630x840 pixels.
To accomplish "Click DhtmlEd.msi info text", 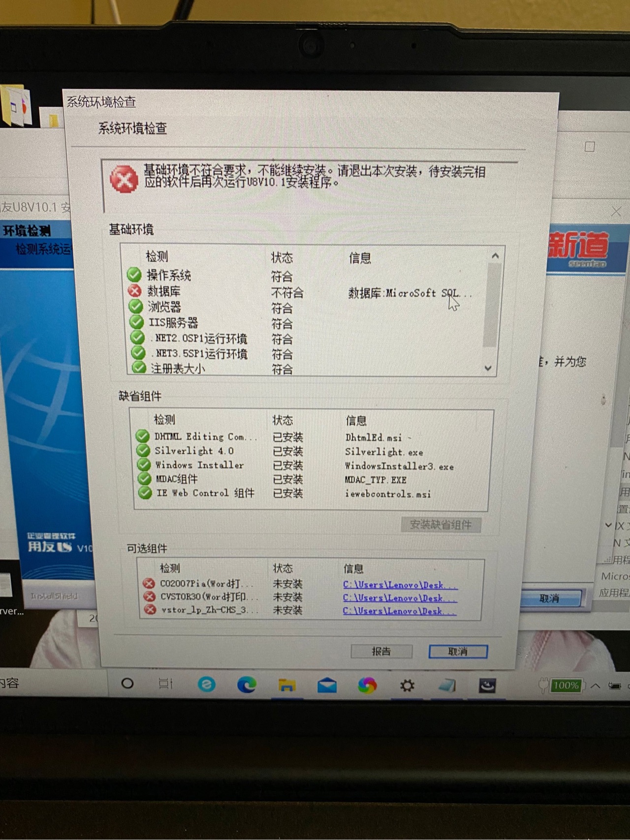I will (374, 437).
